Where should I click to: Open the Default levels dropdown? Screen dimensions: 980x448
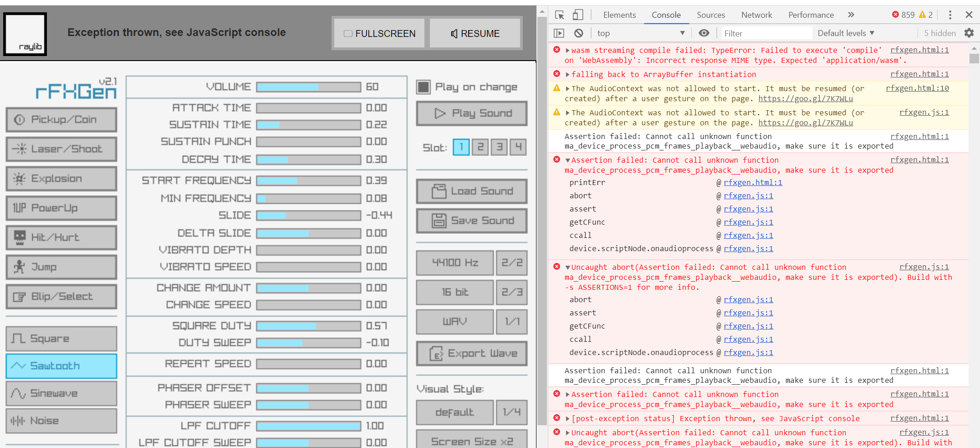(846, 33)
